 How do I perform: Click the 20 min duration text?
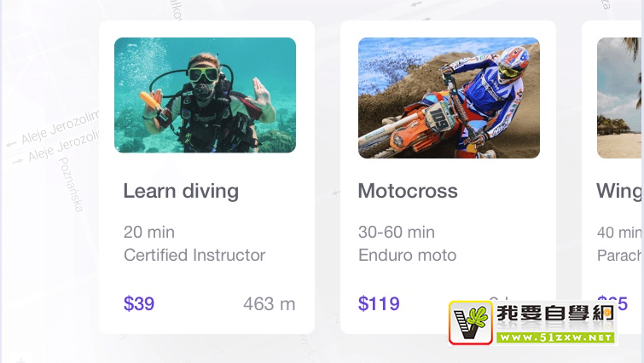click(149, 232)
